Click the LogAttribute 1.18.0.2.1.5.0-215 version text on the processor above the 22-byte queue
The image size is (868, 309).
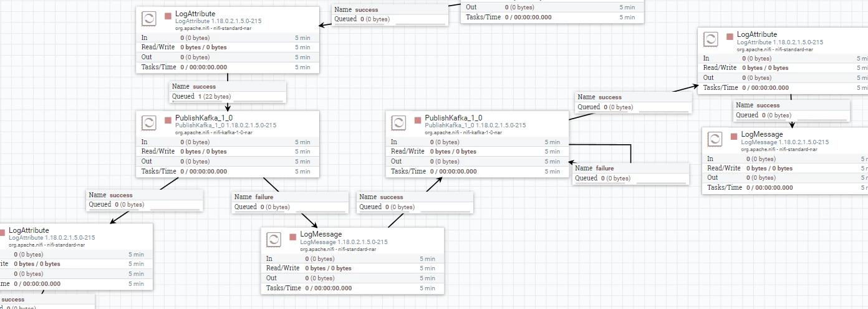click(218, 21)
